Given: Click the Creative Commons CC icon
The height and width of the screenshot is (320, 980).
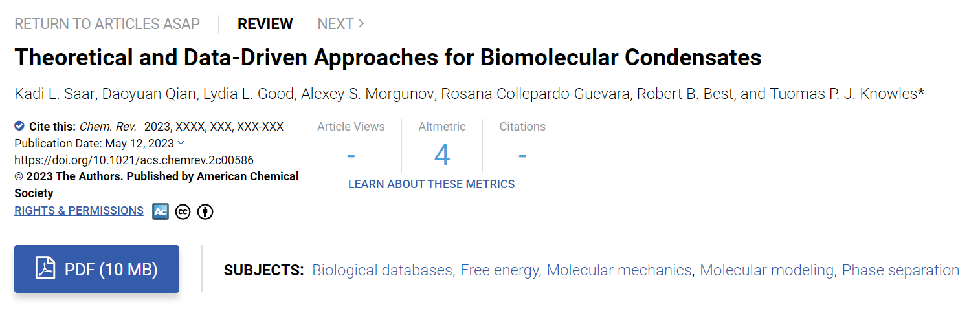Looking at the screenshot, I should point(183,211).
